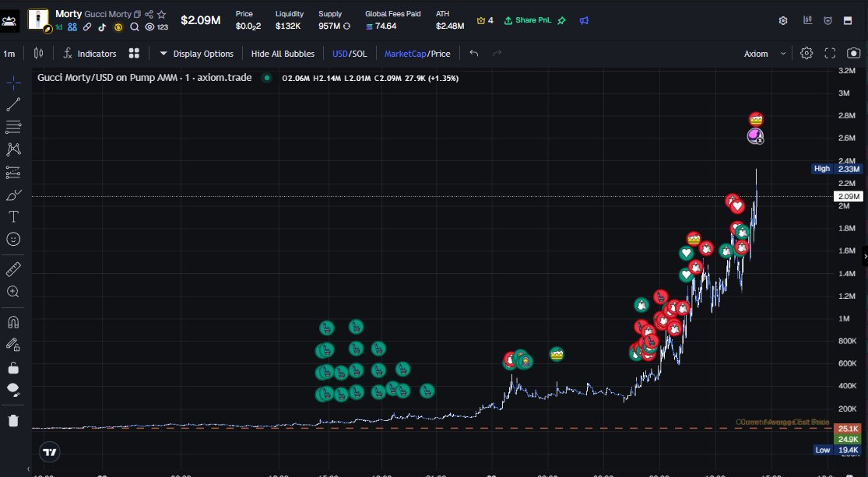Open the Indicators dialog
This screenshot has height=477, width=868.
[90, 54]
